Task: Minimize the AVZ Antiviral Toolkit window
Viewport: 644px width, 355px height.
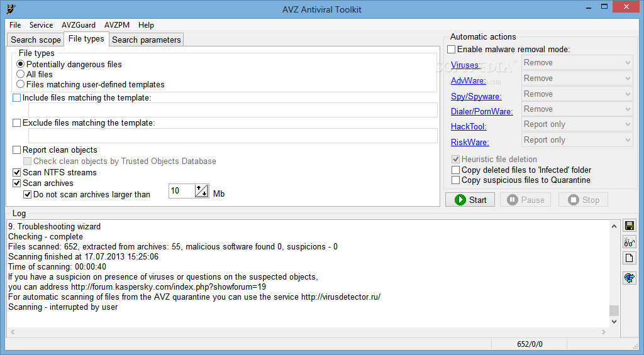Action: [588, 7]
